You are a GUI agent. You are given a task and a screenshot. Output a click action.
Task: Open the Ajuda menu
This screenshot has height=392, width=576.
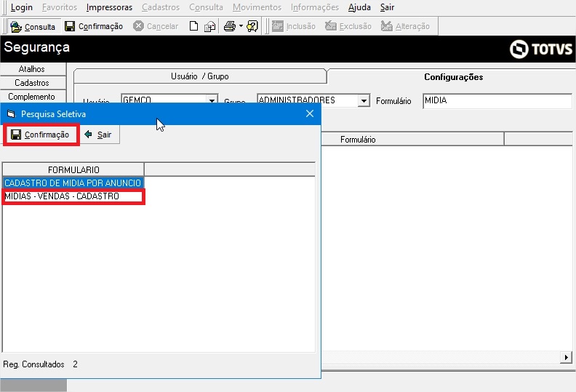point(359,7)
